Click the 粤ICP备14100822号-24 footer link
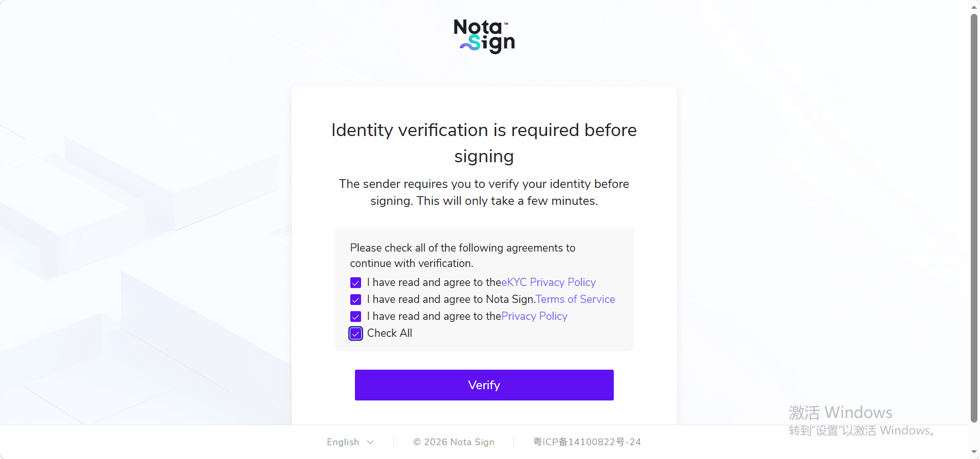980x459 pixels. tap(587, 442)
